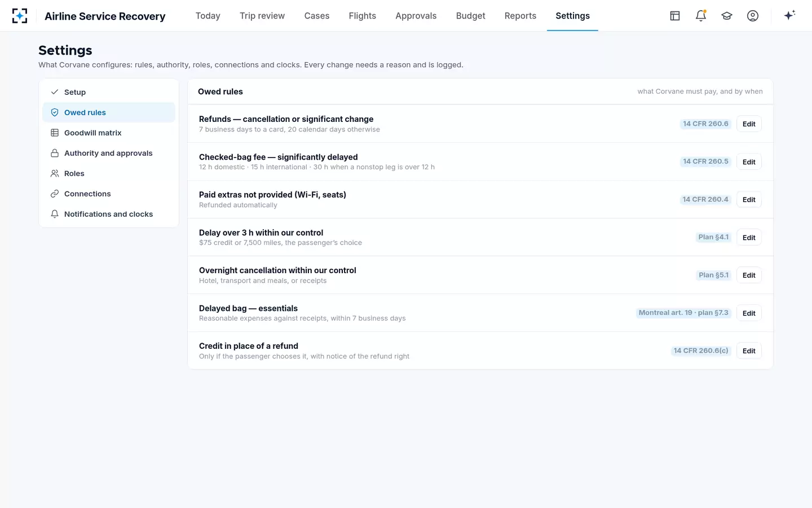
Task: Click the graduation cap help icon
Action: (727, 16)
